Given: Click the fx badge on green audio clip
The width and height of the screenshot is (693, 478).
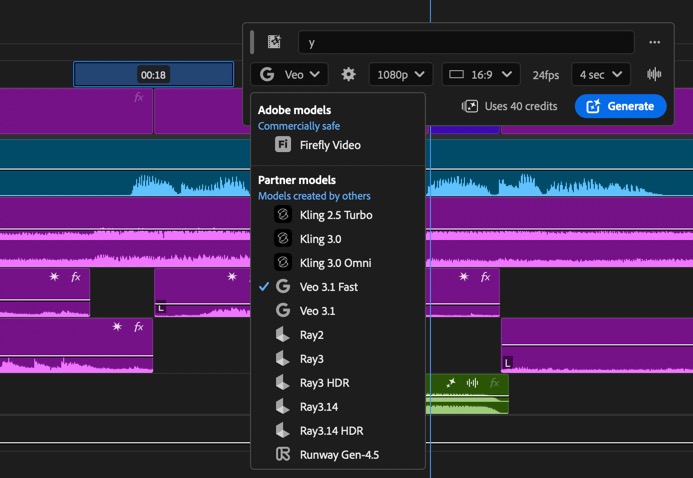Looking at the screenshot, I should (494, 383).
